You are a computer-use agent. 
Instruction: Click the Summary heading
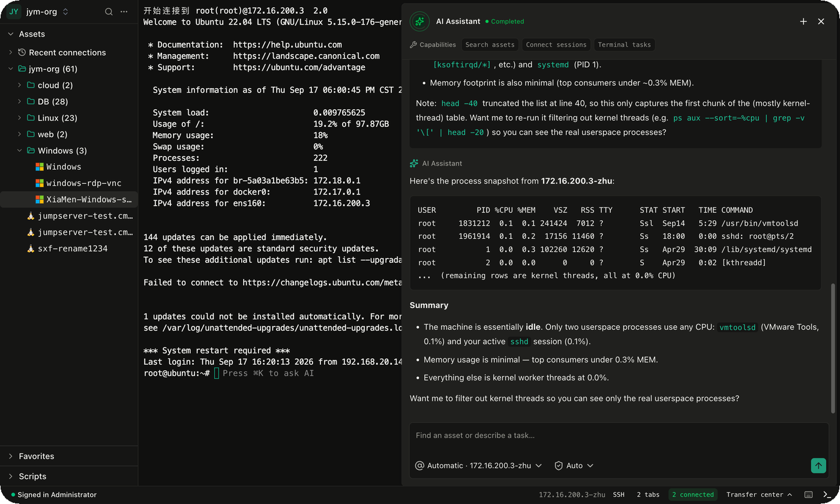[x=429, y=305]
